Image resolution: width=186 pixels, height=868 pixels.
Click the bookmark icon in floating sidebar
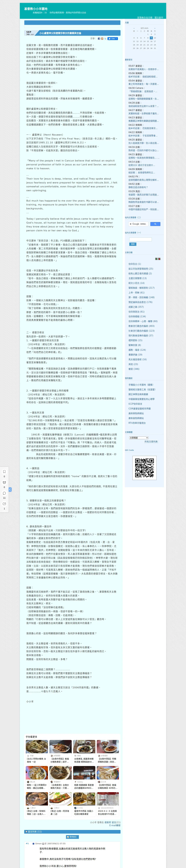tap(4, 471)
